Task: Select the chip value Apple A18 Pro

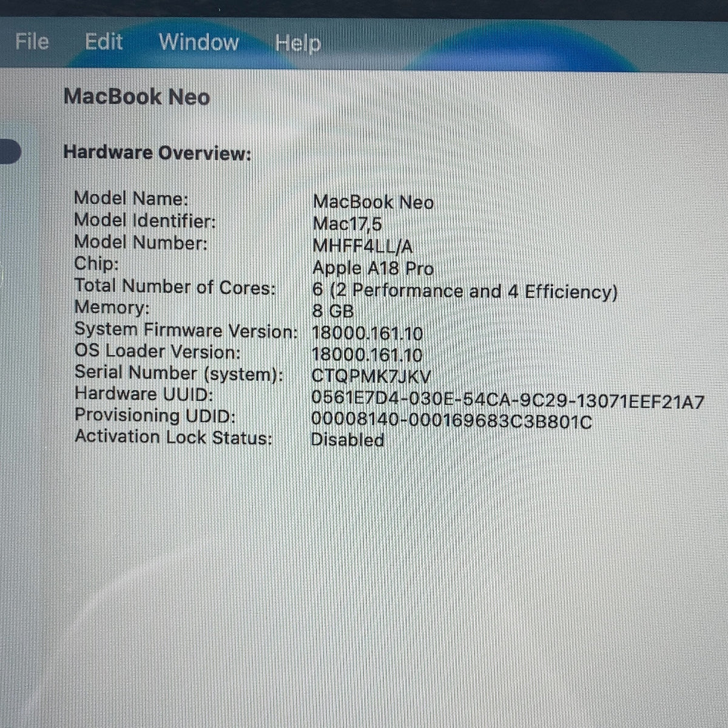Action: tap(373, 268)
